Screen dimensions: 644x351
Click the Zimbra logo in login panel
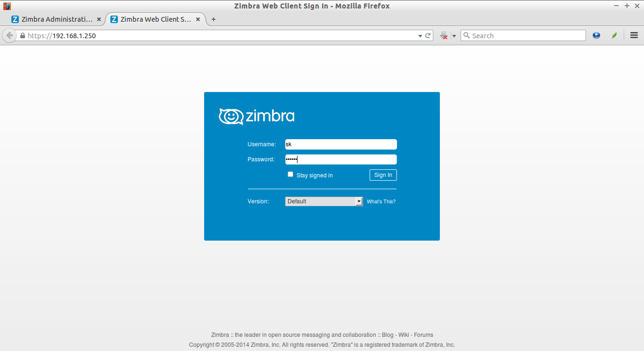pyautogui.click(x=257, y=116)
